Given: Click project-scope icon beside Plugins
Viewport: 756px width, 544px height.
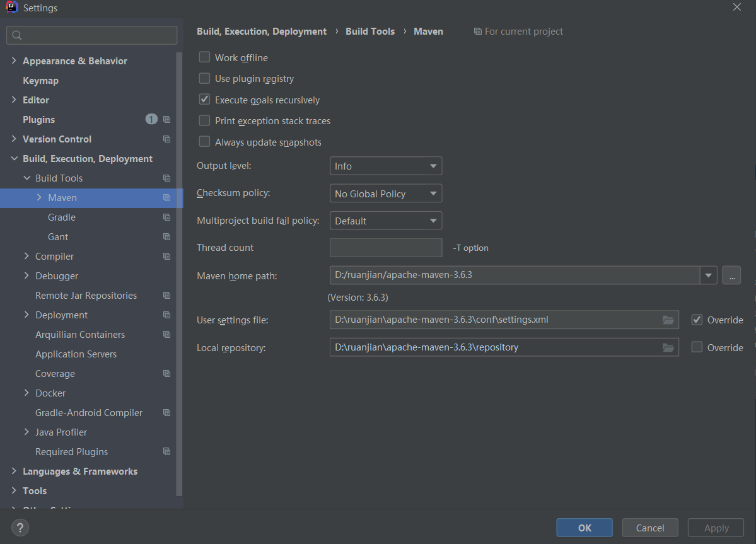Looking at the screenshot, I should pyautogui.click(x=166, y=120).
